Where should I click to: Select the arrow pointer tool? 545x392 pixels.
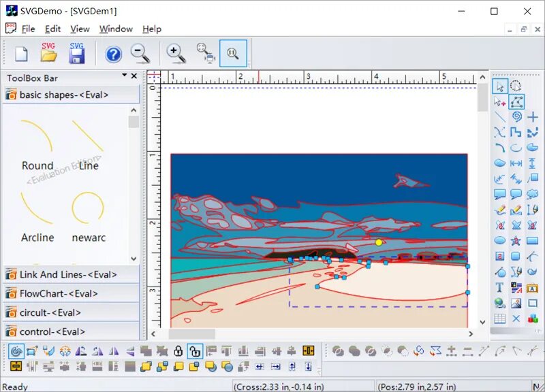[500, 86]
